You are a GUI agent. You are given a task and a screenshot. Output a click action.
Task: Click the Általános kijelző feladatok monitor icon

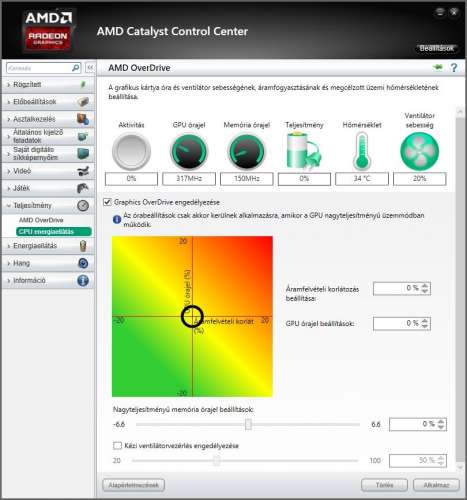[83, 136]
